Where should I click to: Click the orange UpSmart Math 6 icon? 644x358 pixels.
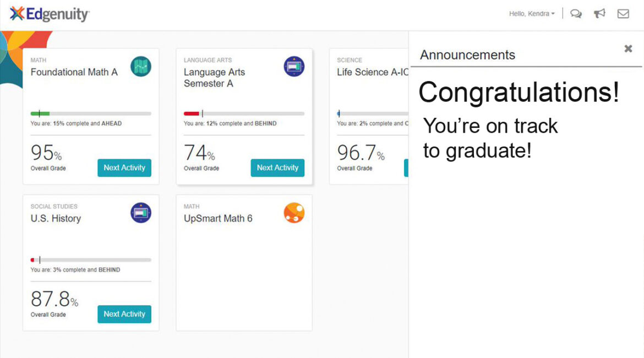pos(294,213)
